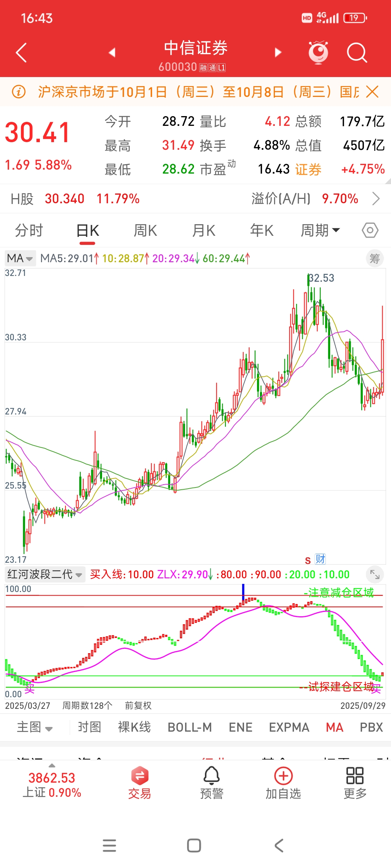Select the 裸K线 indicator
The height and width of the screenshot is (868, 391).
134,727
